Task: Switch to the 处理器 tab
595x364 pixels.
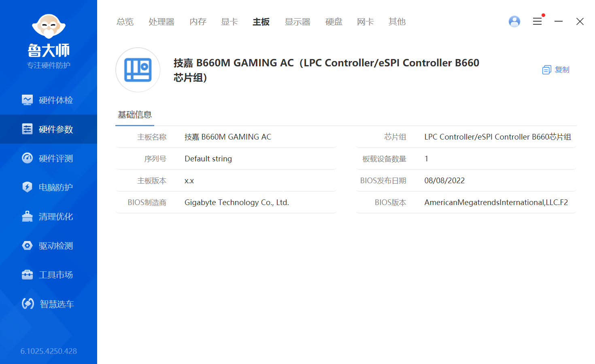Action: (161, 21)
